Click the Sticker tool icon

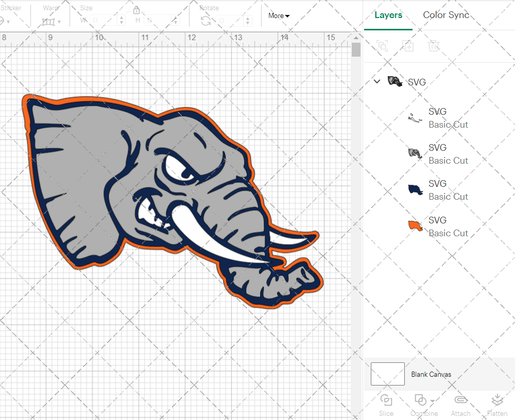[x=4, y=21]
